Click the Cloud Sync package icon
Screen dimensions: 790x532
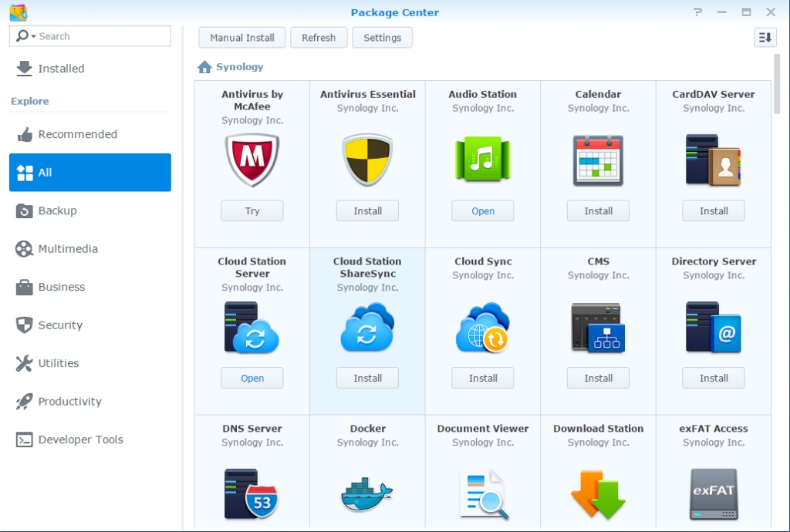point(483,327)
